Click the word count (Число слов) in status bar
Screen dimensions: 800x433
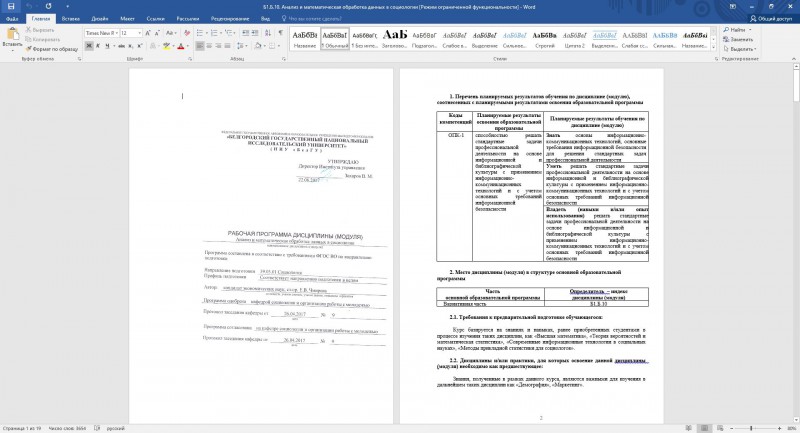(x=67, y=428)
